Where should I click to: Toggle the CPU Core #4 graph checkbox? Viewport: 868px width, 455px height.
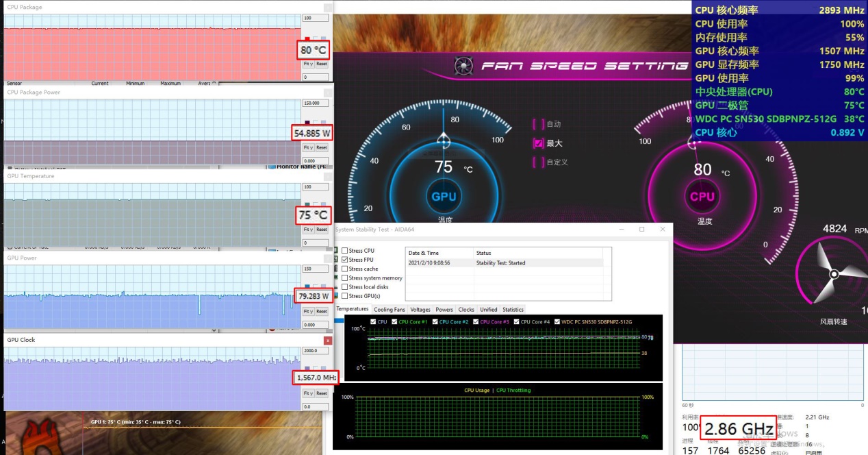(516, 321)
